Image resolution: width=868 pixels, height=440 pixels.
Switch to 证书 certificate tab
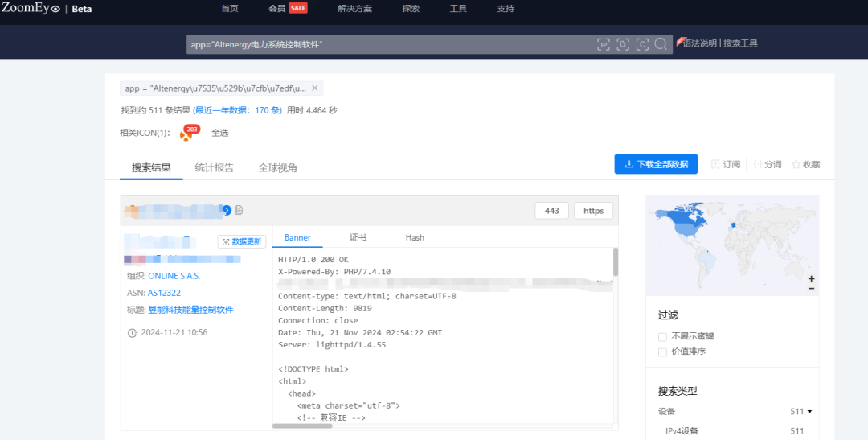click(358, 237)
